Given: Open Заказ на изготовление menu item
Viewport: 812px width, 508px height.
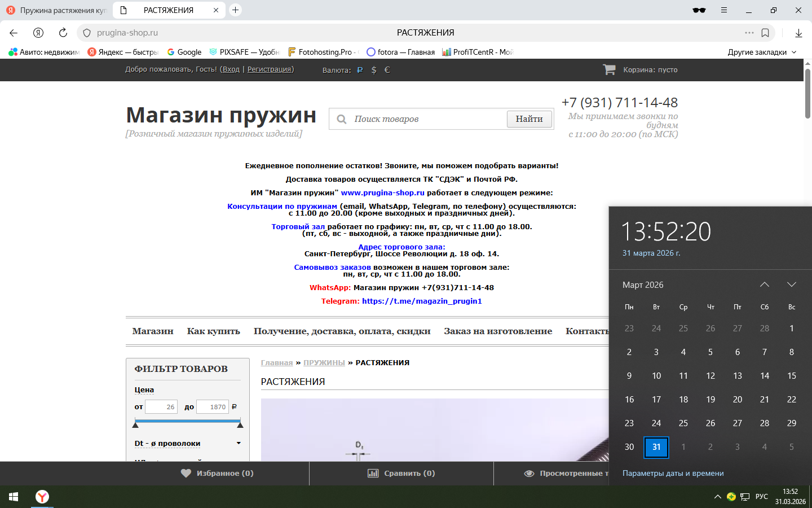Looking at the screenshot, I should [x=497, y=331].
